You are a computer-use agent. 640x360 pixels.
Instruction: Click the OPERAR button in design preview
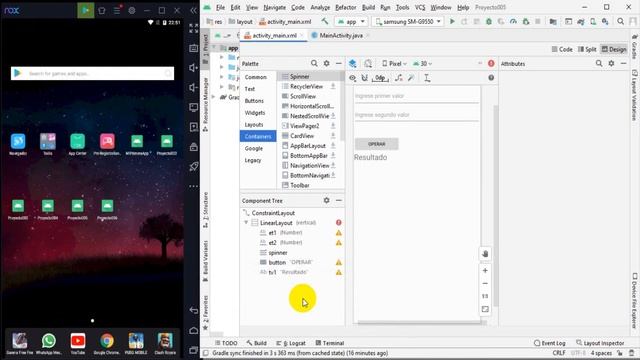tap(376, 144)
